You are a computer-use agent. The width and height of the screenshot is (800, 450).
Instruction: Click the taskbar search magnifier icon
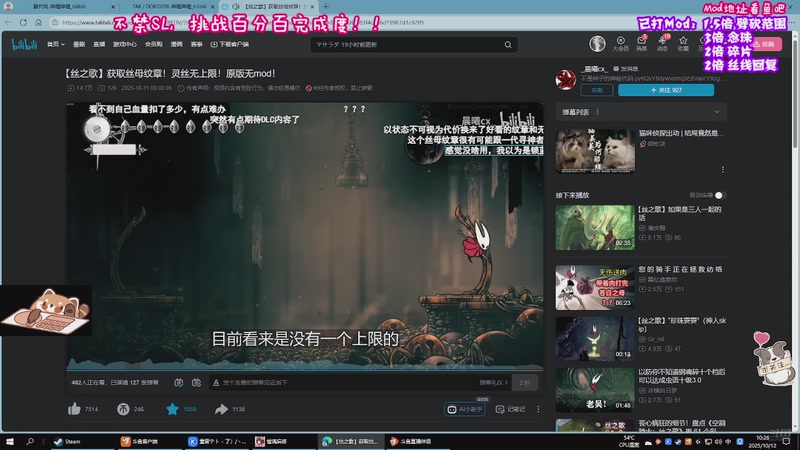pos(30,441)
